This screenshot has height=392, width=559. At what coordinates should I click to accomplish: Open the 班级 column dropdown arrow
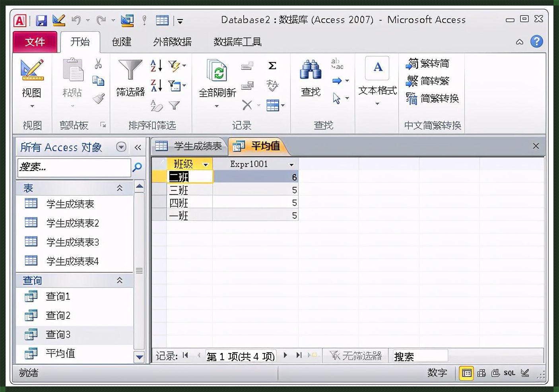click(x=206, y=164)
